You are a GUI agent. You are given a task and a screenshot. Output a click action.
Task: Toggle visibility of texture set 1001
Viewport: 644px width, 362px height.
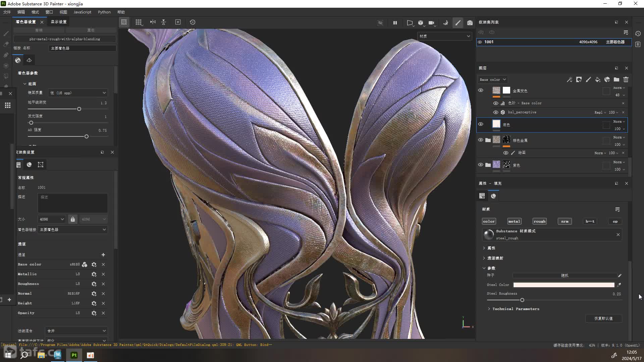480,42
